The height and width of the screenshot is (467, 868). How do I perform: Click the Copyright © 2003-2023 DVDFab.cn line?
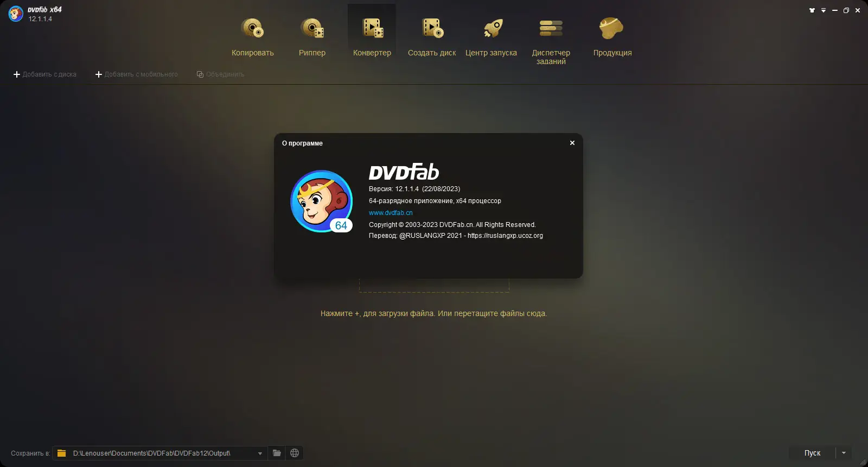pyautogui.click(x=452, y=225)
